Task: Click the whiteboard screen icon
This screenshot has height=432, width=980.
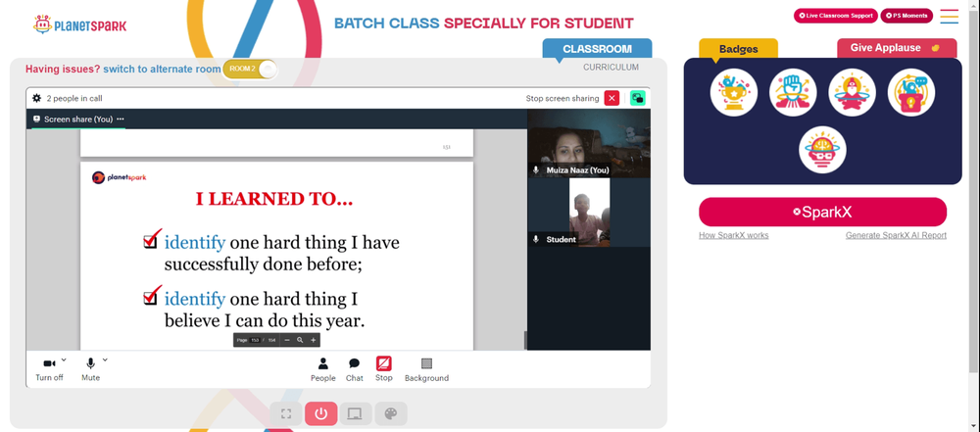Action: tap(355, 413)
